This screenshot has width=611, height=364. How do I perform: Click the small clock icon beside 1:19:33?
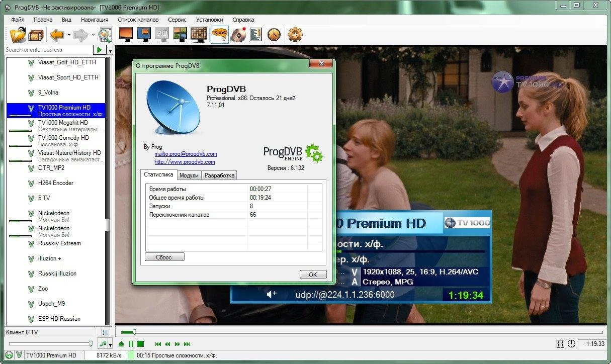[572, 344]
